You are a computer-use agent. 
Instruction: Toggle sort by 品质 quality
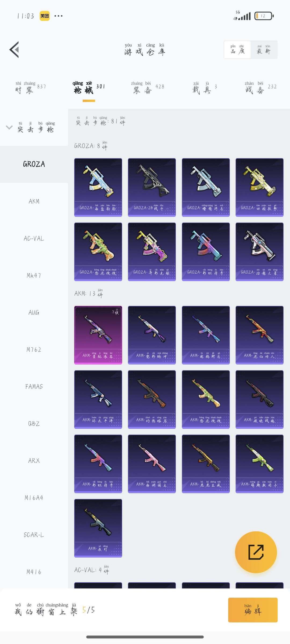(237, 50)
